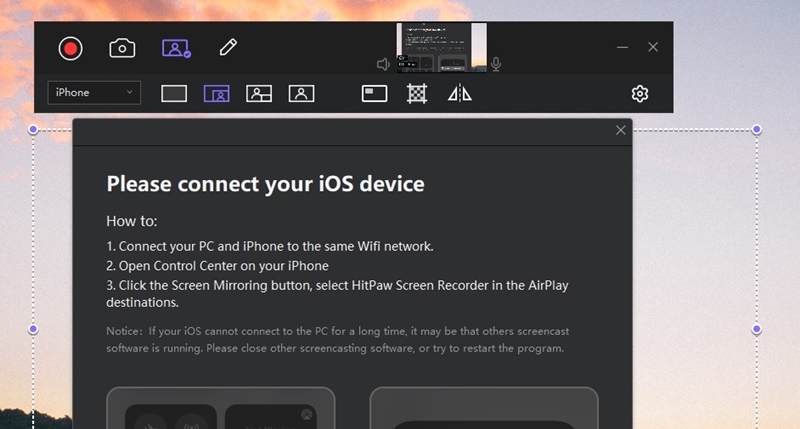800x429 pixels.
Task: Open settings with the gear icon
Action: [x=640, y=93]
